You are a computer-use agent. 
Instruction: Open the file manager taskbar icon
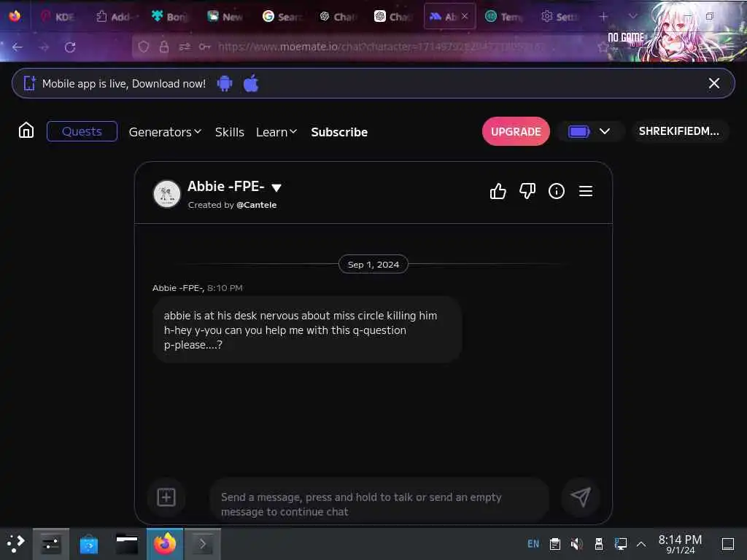(x=127, y=544)
